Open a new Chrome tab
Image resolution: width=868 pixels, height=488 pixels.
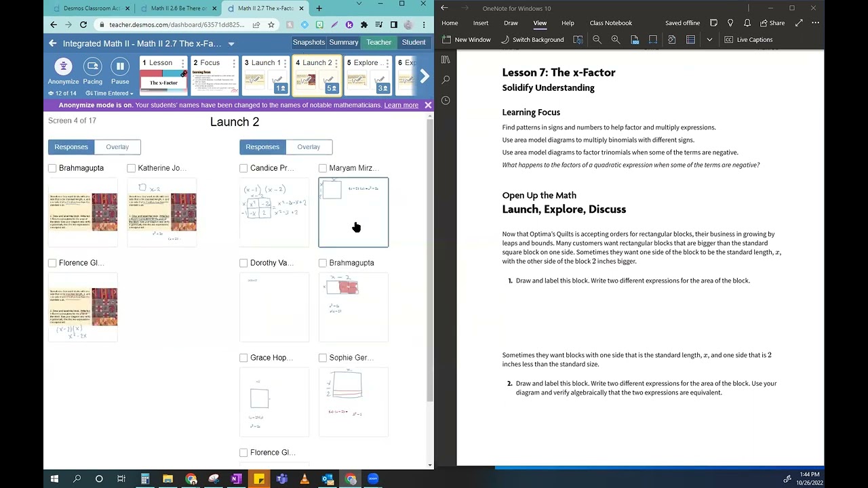(319, 8)
